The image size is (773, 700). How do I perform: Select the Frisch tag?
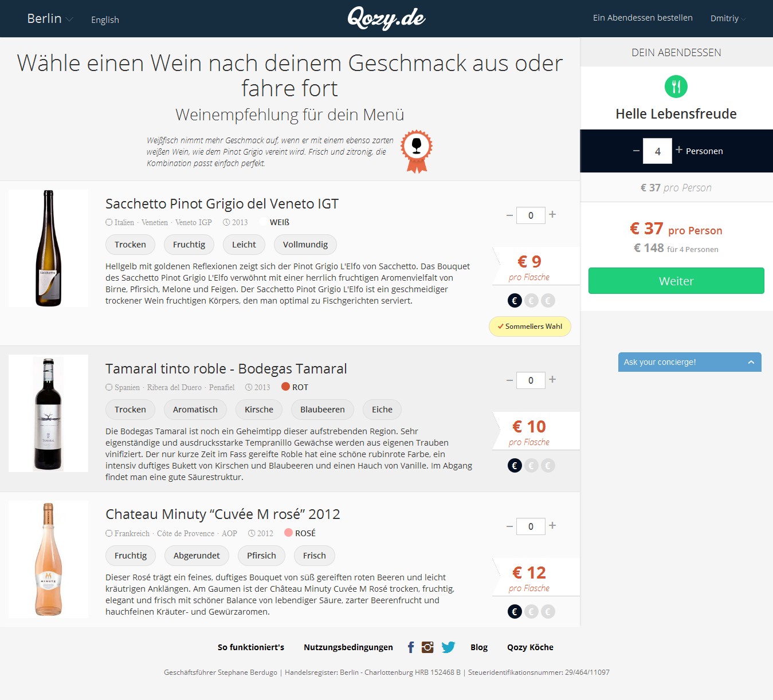pyautogui.click(x=315, y=556)
